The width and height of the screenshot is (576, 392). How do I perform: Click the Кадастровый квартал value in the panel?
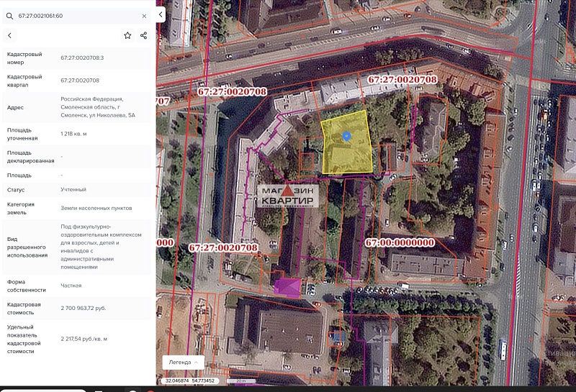point(80,81)
